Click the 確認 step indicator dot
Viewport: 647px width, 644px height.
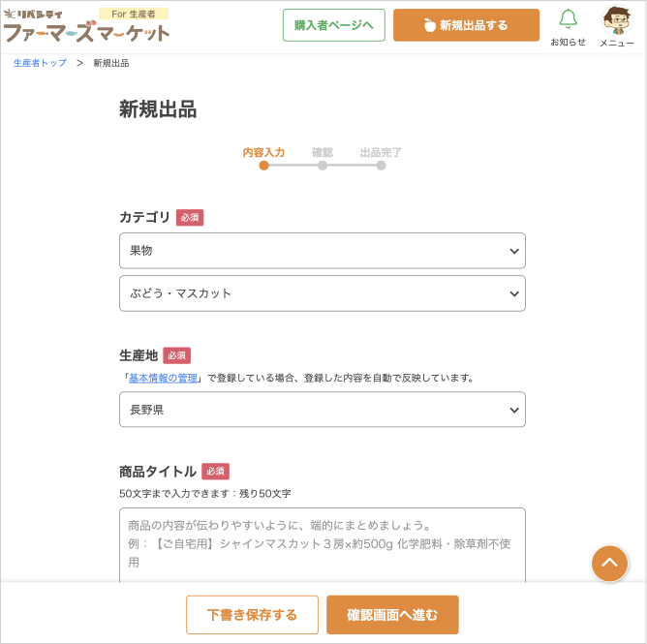[323, 166]
